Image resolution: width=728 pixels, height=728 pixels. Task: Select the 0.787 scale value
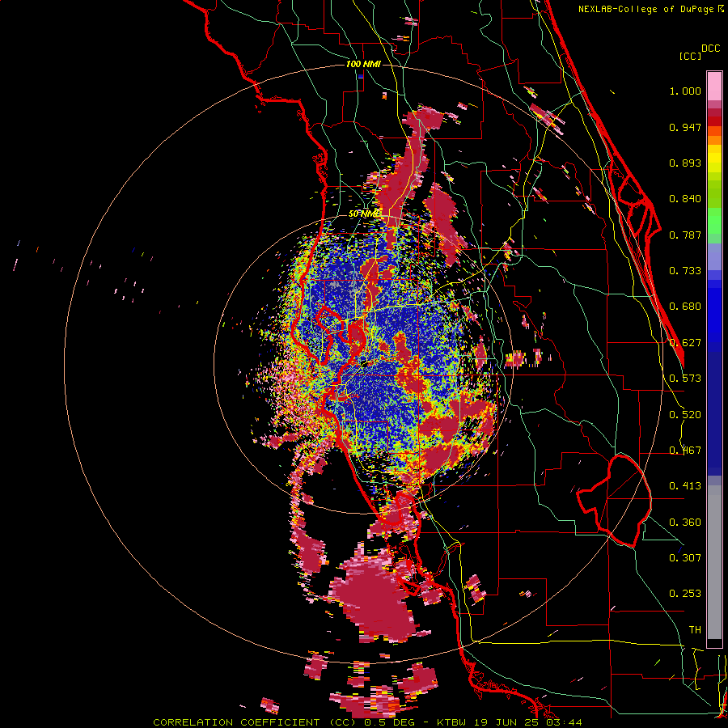coord(685,235)
